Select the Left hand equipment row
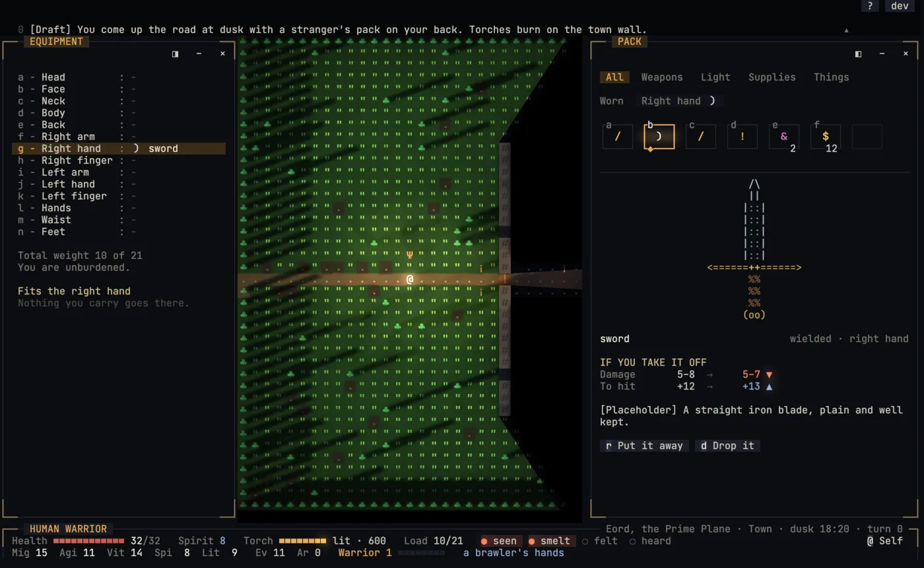 point(119,184)
